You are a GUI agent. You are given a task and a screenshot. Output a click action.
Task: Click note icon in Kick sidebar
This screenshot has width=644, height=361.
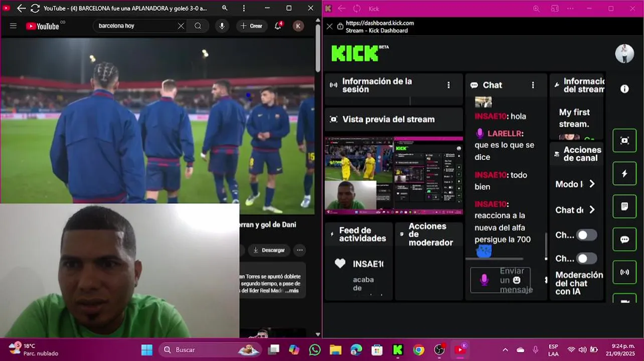click(x=624, y=207)
